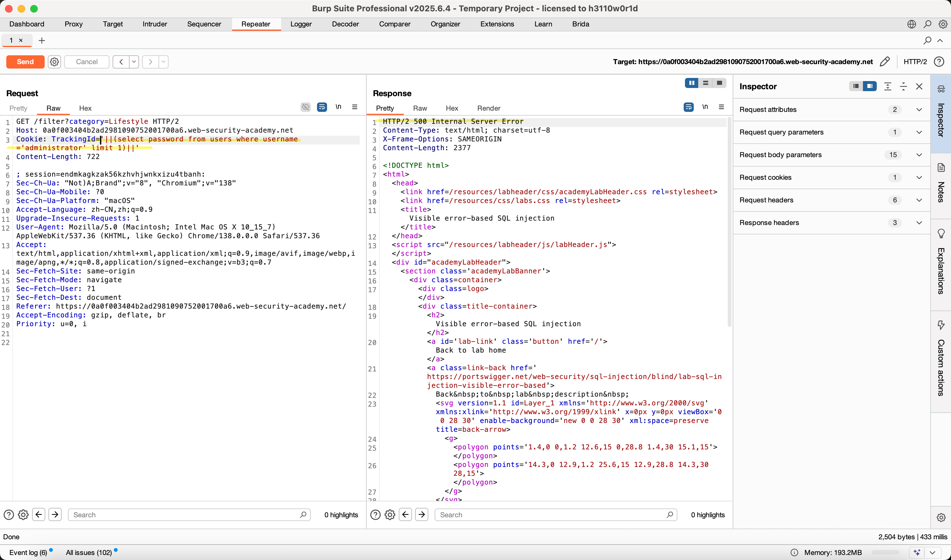Toggle request hide-non-printable eye icon

[x=305, y=107]
